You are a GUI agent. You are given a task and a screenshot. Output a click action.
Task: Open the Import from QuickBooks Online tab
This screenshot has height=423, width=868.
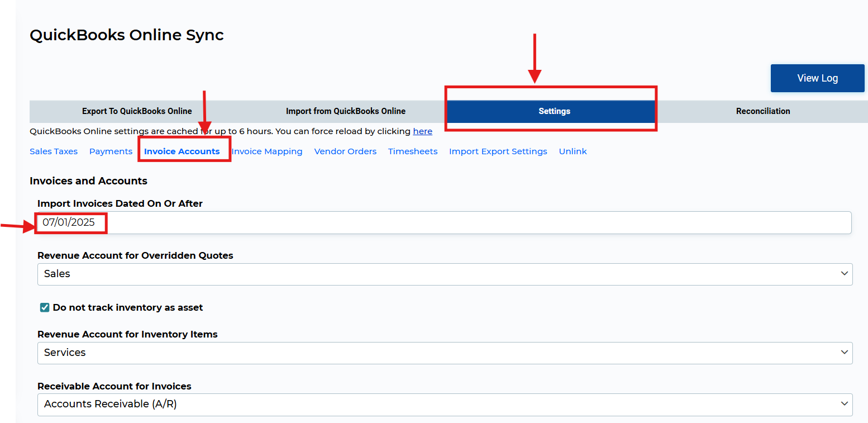tap(346, 111)
